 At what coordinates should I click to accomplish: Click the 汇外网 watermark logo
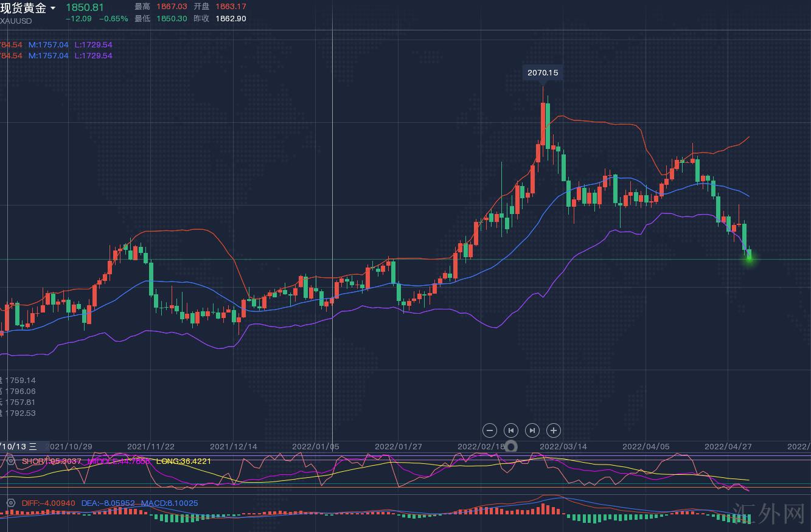pos(769,514)
